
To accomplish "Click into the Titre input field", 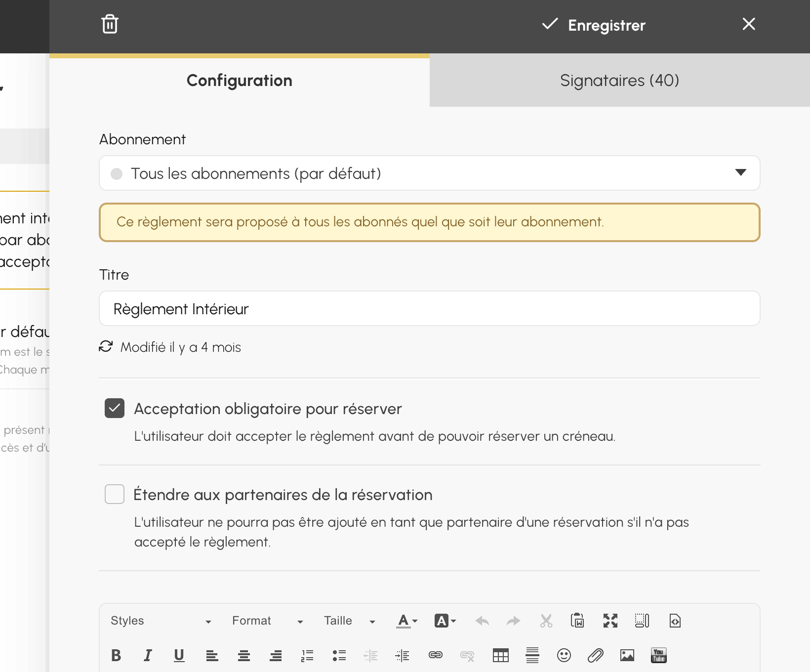I will click(x=430, y=308).
